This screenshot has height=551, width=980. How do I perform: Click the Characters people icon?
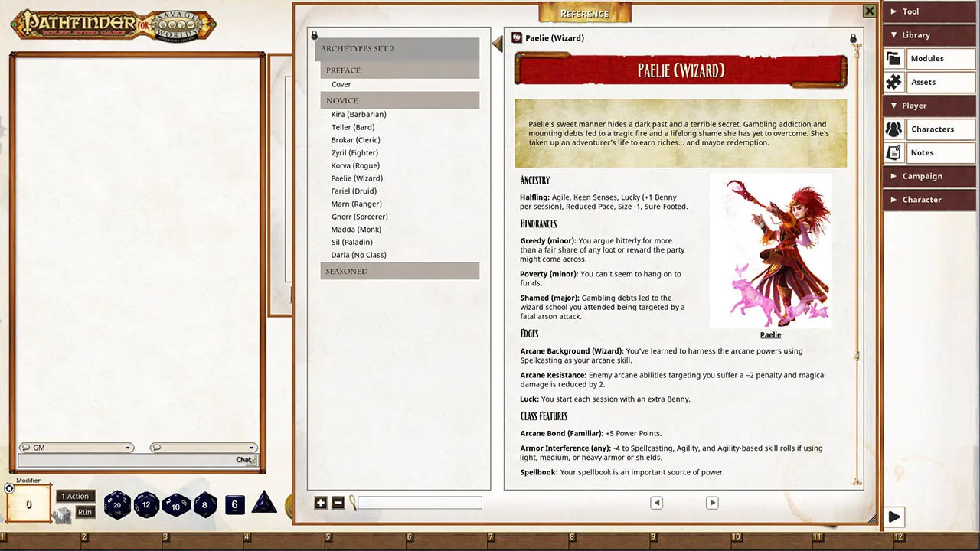(x=893, y=129)
